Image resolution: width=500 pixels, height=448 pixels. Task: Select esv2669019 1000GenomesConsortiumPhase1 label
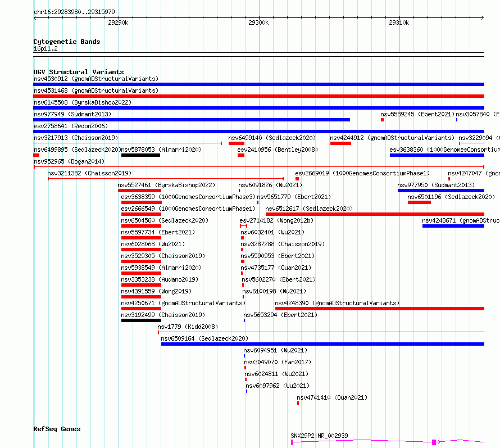(362, 173)
